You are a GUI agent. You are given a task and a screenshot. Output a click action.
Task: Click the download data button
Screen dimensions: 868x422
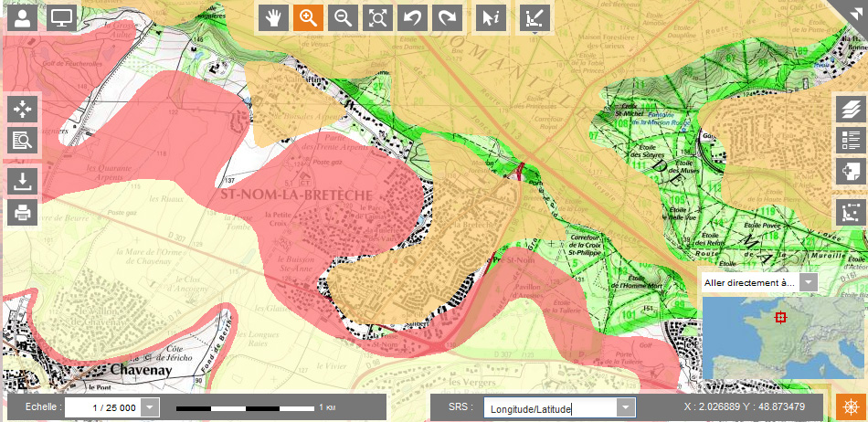pos(22,181)
